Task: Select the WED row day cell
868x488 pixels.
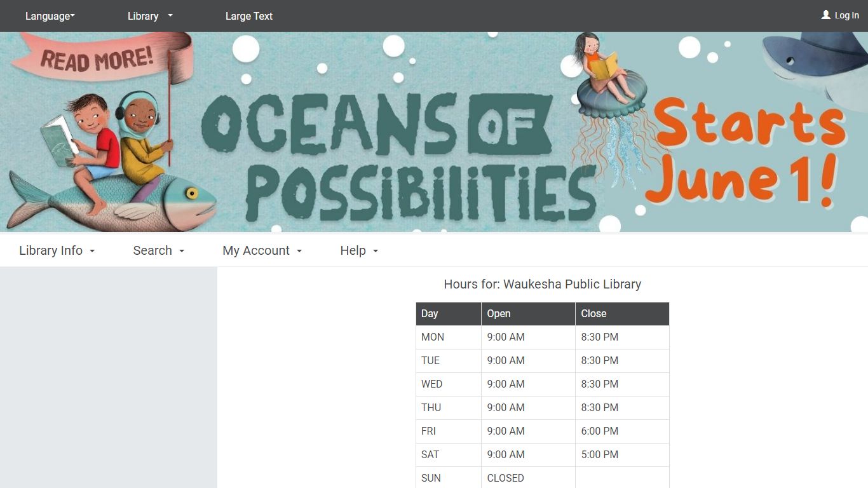Action: pos(449,384)
